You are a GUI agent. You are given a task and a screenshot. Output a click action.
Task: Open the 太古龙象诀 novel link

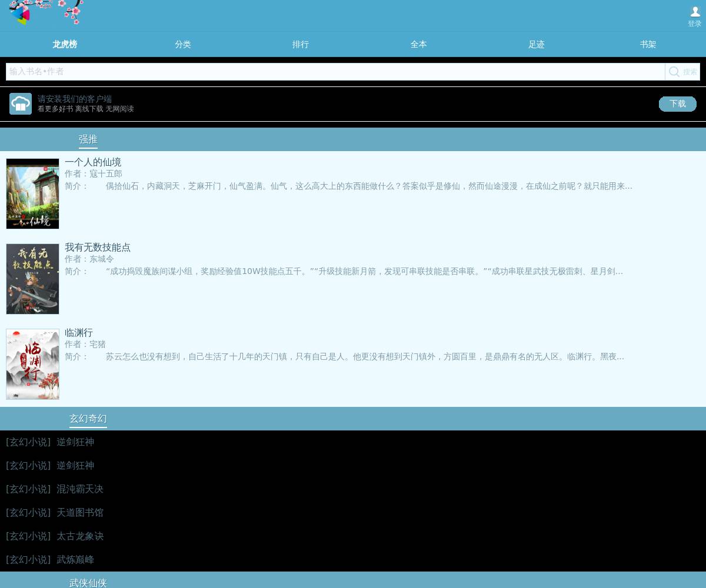point(80,536)
